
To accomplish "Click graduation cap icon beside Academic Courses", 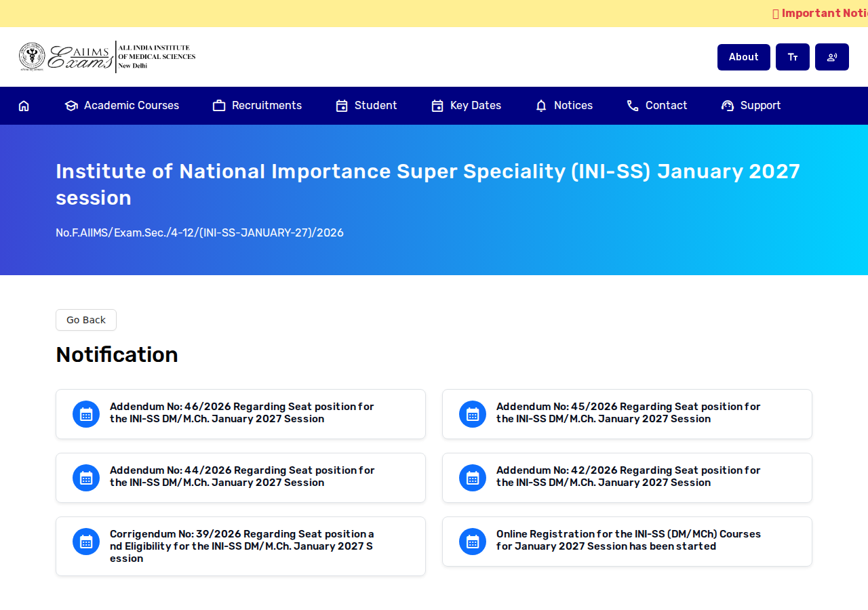I will 71,106.
